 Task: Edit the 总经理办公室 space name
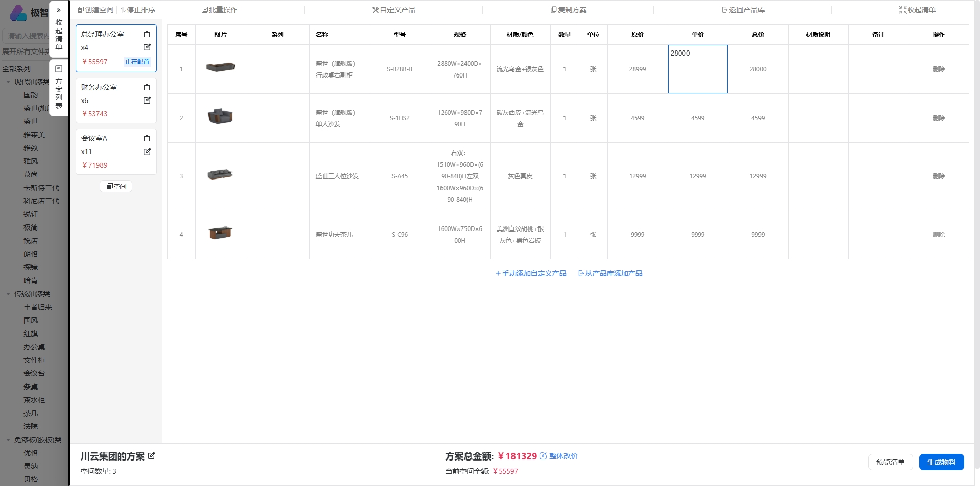(x=147, y=47)
